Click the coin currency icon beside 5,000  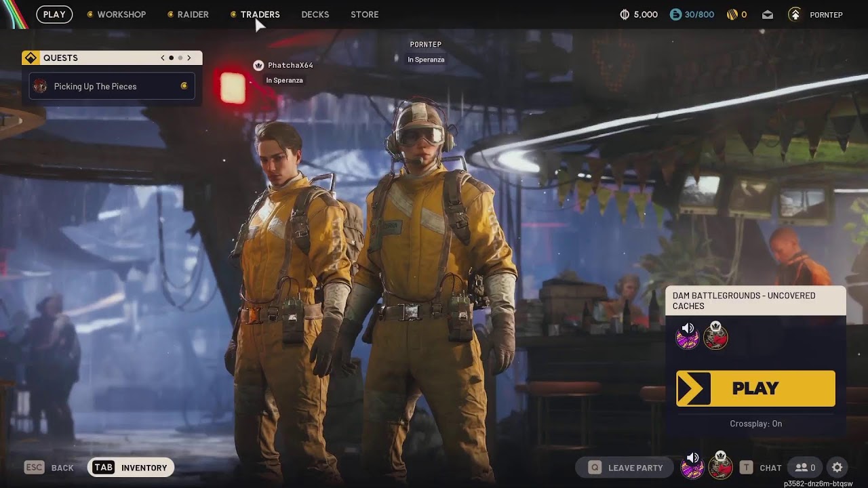pyautogui.click(x=625, y=14)
